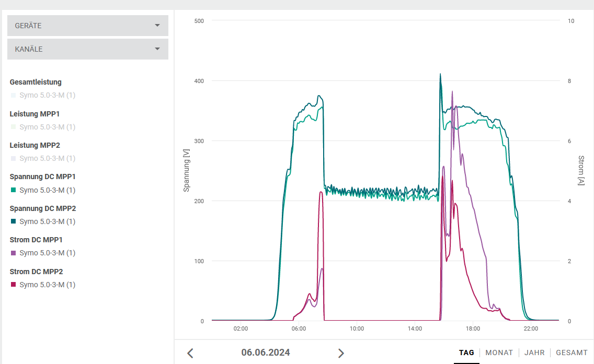Click the 06:00 x-axis tick label
The height and width of the screenshot is (364, 594).
coord(299,329)
